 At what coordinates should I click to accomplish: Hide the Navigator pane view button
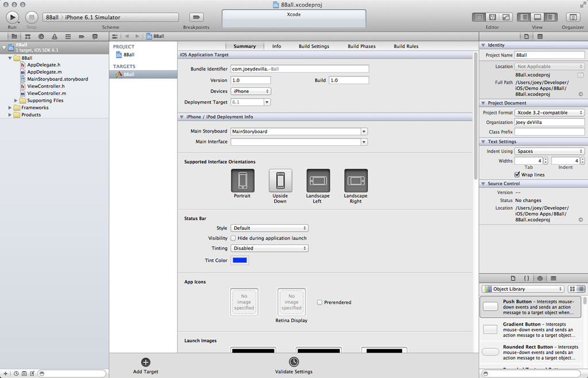[524, 17]
